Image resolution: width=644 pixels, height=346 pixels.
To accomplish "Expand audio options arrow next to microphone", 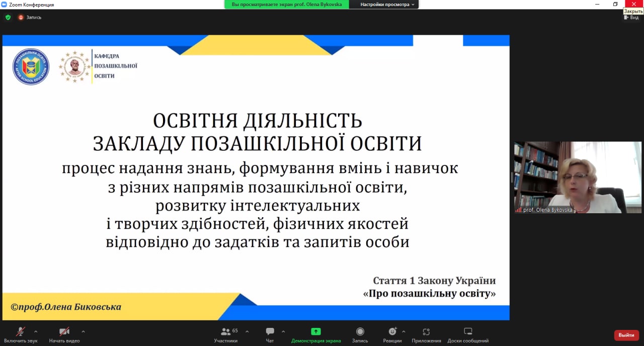I will pos(36,331).
